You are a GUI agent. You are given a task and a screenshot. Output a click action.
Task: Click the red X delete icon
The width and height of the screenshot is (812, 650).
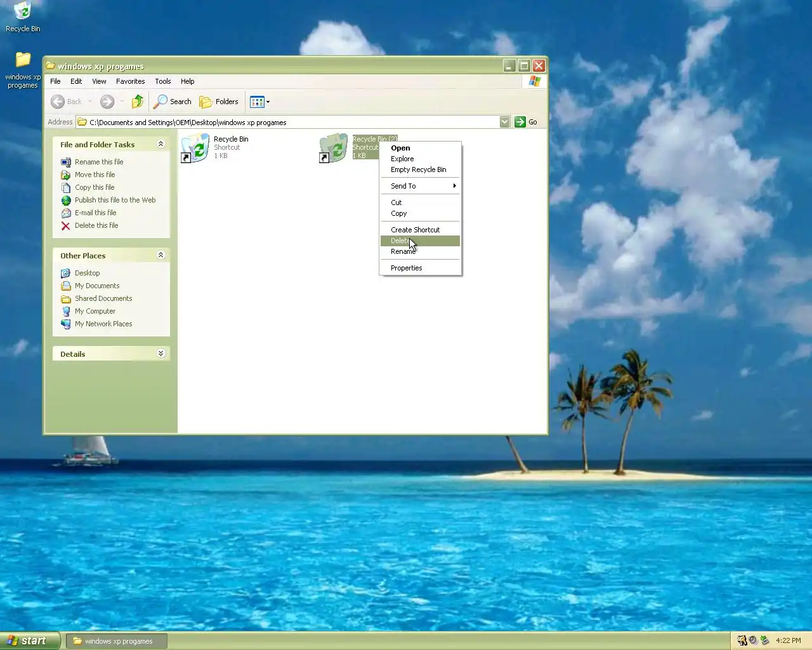[x=66, y=225]
